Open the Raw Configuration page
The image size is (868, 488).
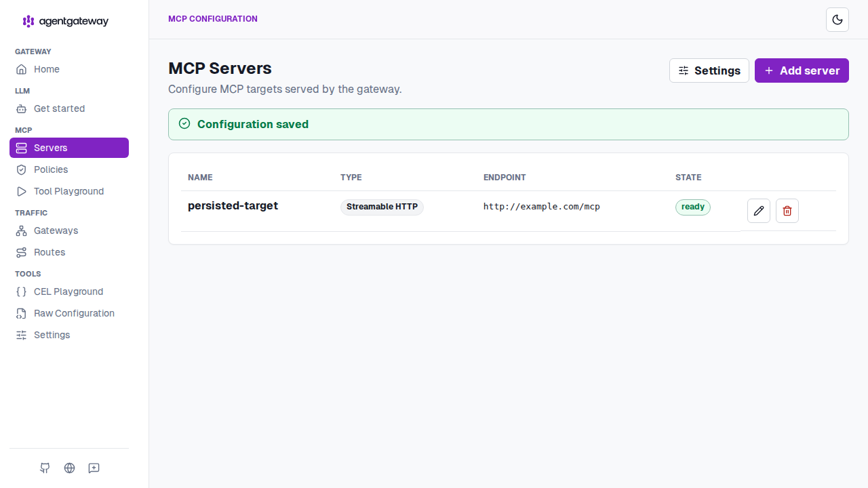pos(69,313)
